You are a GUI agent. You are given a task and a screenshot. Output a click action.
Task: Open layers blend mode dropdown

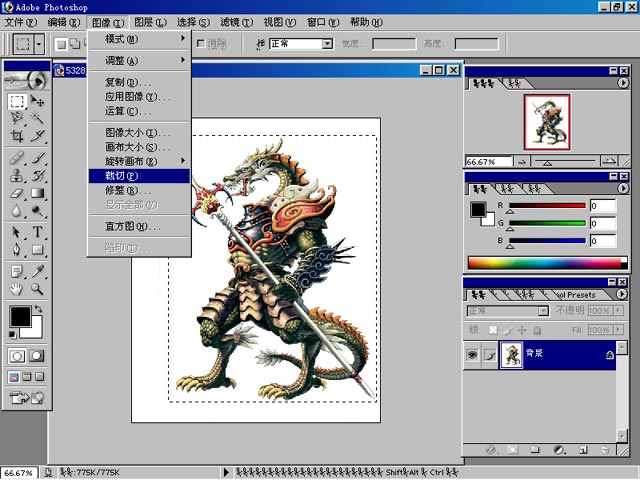[543, 311]
